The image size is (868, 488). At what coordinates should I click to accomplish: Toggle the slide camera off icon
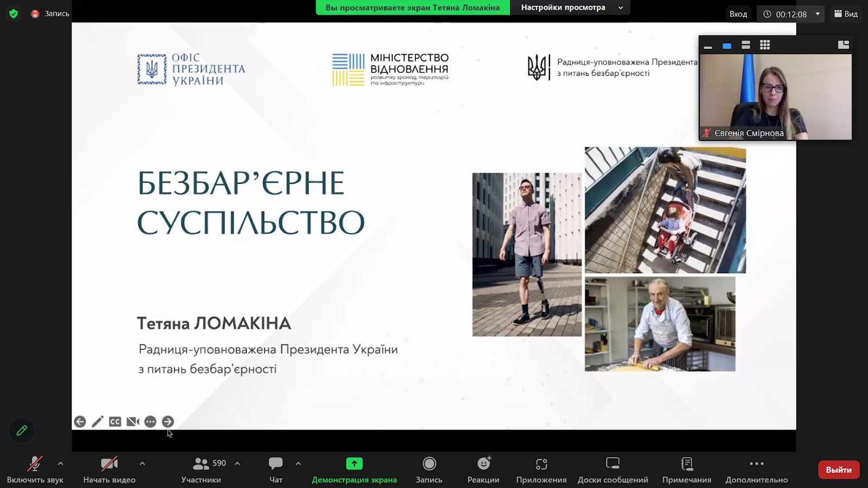(133, 422)
